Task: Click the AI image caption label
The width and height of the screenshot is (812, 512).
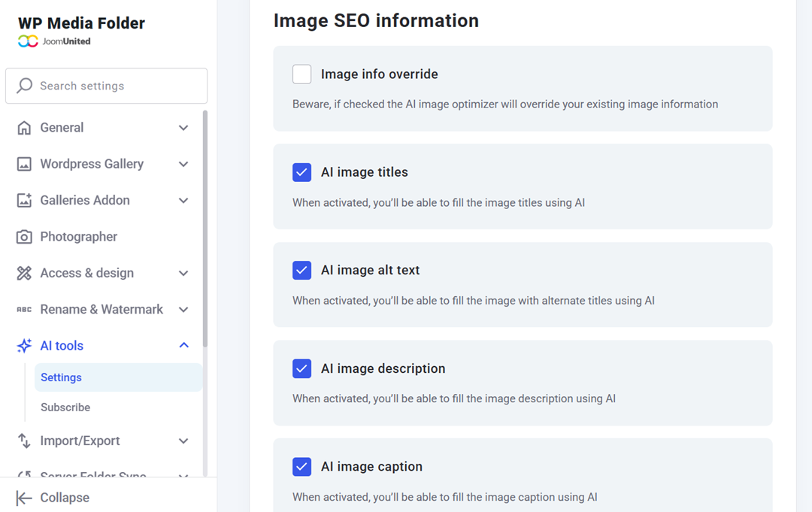Action: point(371,466)
